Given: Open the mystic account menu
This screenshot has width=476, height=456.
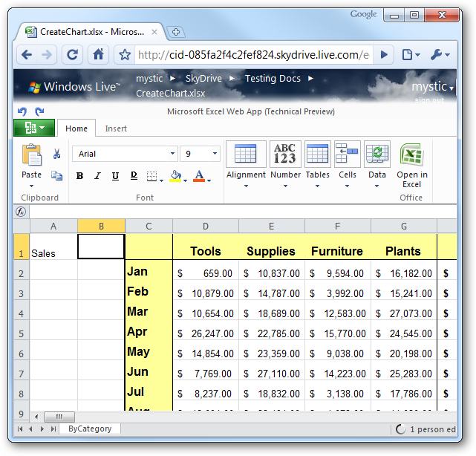Looking at the screenshot, I should point(432,87).
